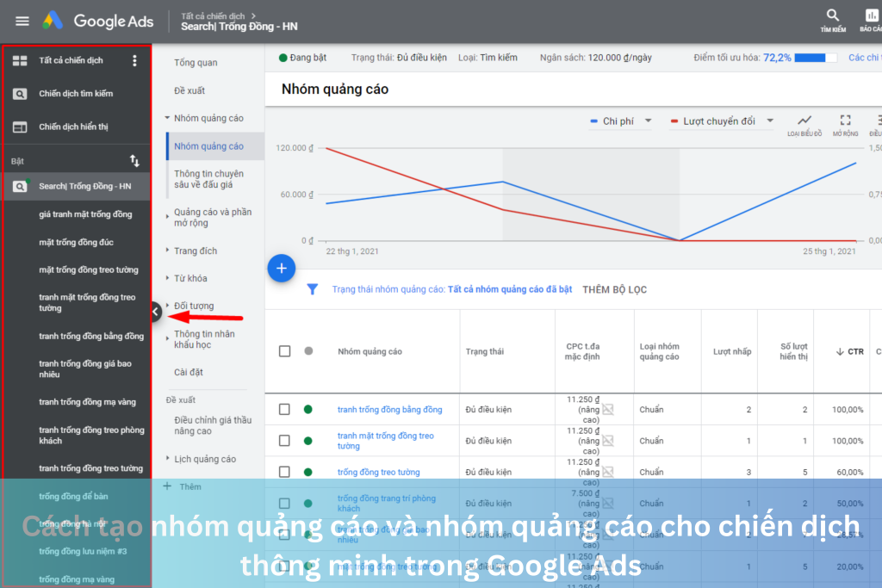Click the Lượt nhấp column header
Viewport: 882px width, 588px height.
pos(732,352)
